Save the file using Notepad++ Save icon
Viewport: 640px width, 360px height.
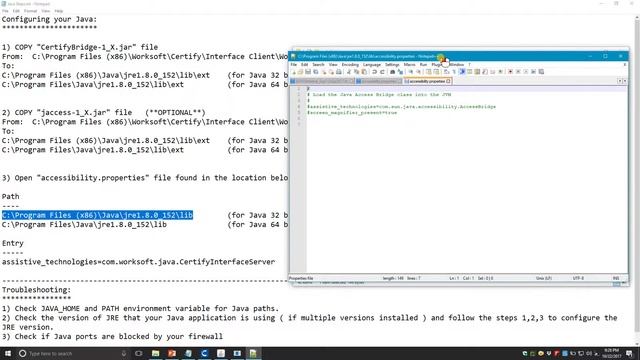(308, 72)
